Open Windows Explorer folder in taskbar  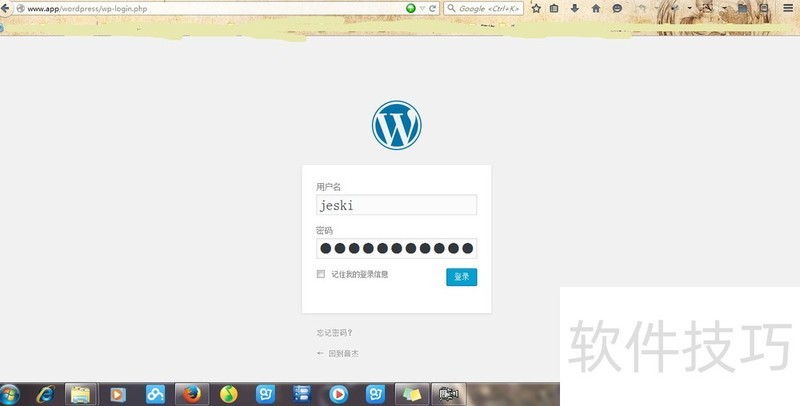coord(81,395)
